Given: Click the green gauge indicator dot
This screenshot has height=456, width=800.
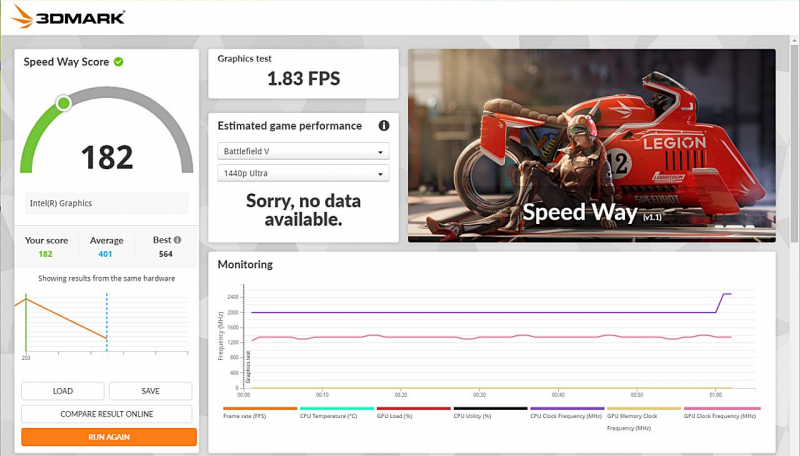Looking at the screenshot, I should click(63, 103).
